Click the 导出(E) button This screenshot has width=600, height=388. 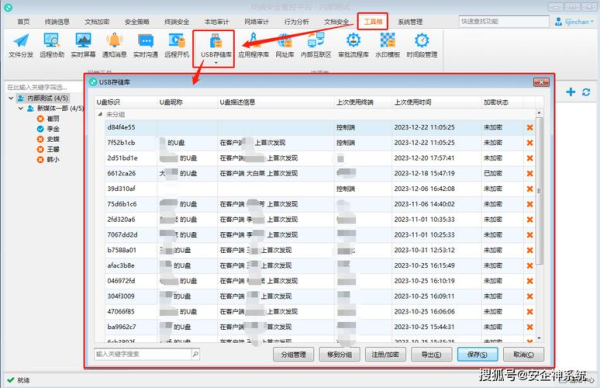(431, 355)
